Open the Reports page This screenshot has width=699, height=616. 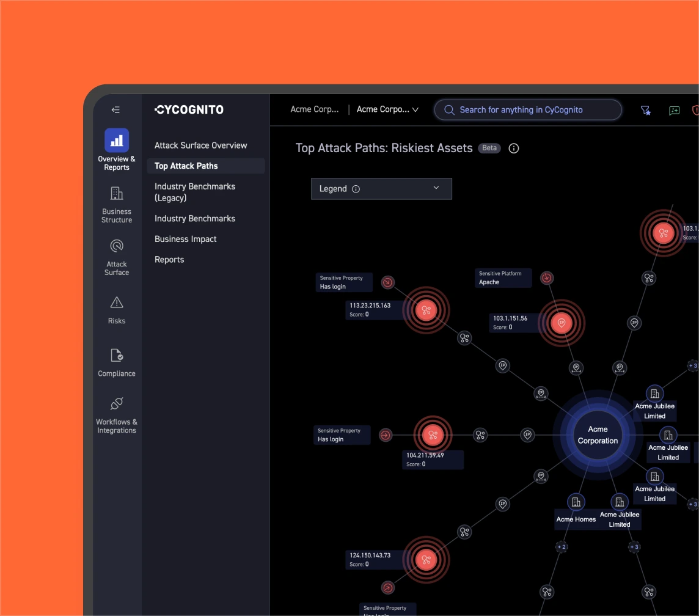tap(169, 260)
